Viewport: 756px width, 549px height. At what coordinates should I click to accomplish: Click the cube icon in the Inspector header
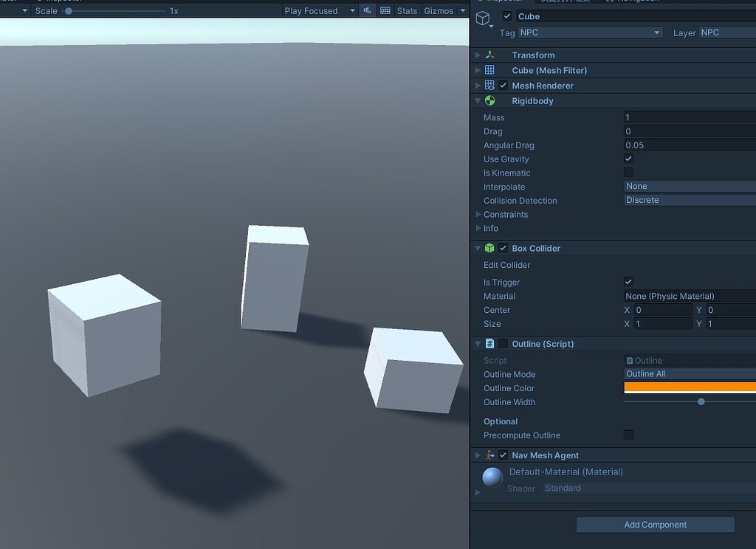pos(484,16)
